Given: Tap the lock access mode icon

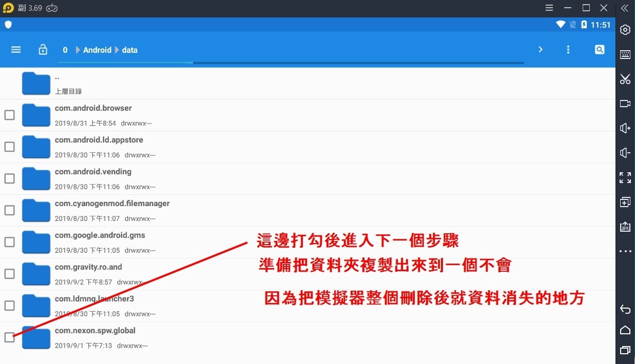Looking at the screenshot, I should 43,50.
